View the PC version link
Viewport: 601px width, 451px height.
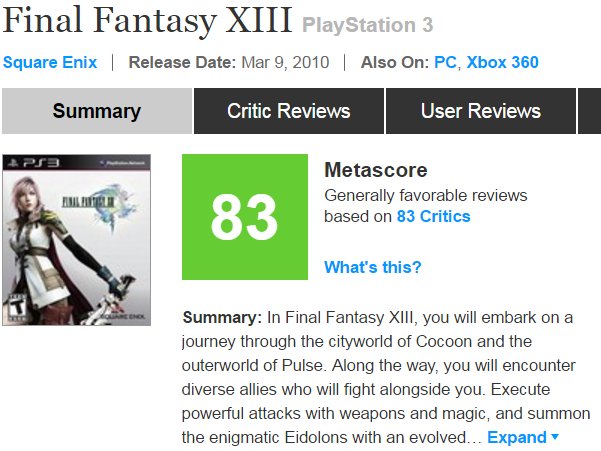tap(445, 62)
